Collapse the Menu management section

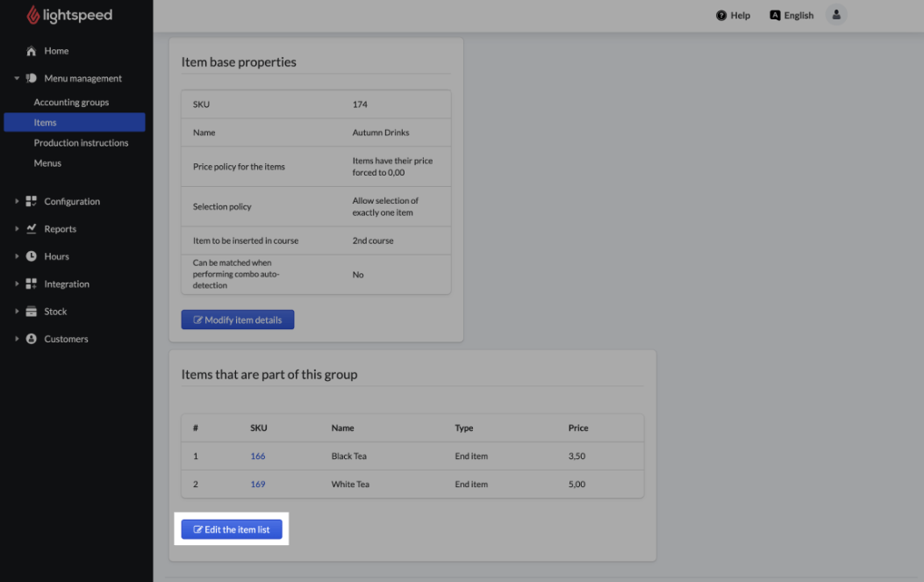click(17, 78)
